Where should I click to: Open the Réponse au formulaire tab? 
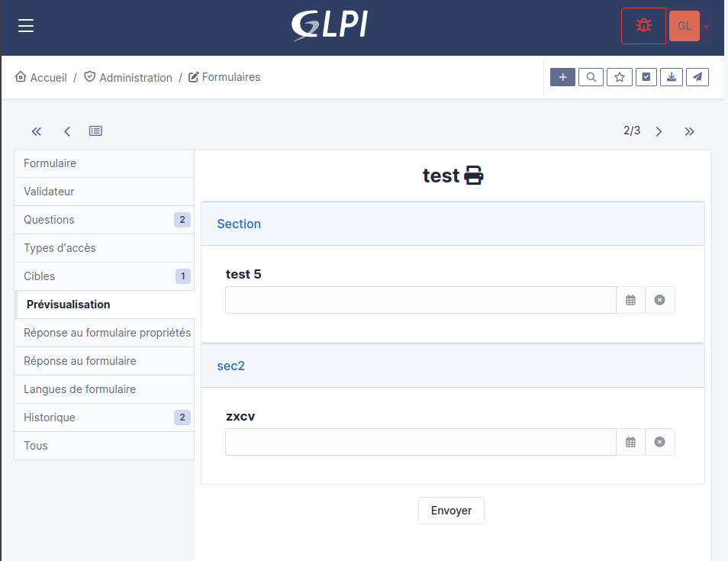click(x=104, y=361)
